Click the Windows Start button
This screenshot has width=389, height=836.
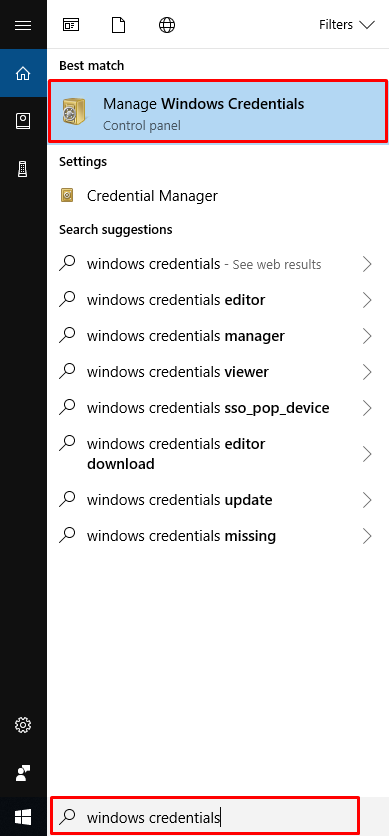pyautogui.click(x=23, y=816)
